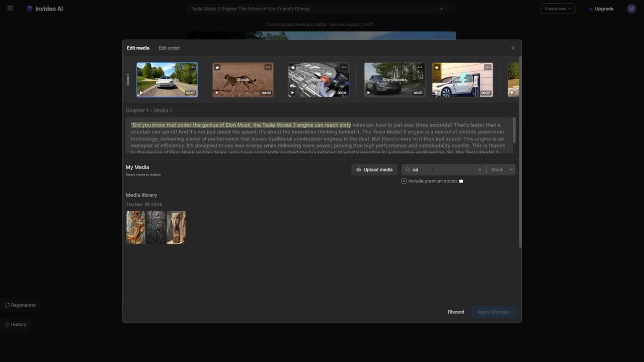
Task: Select the white Tesla road clip thumbnail
Action: (167, 79)
